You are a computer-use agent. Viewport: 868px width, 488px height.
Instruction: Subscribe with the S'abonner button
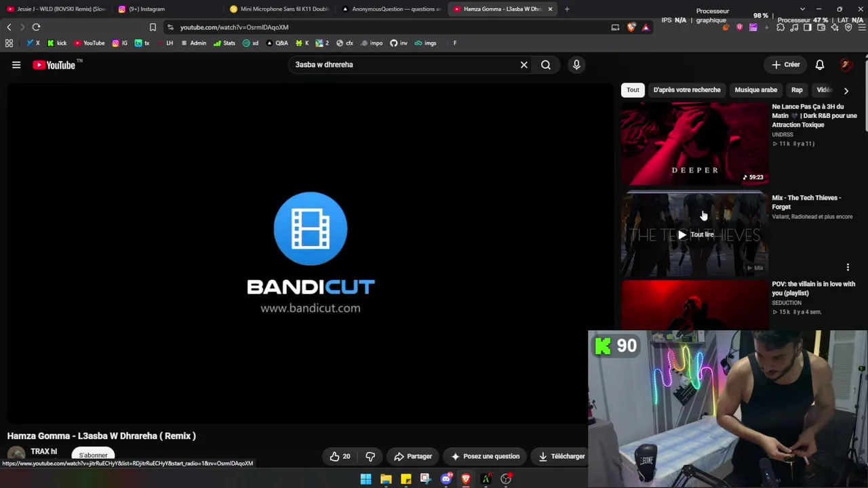coord(93,455)
